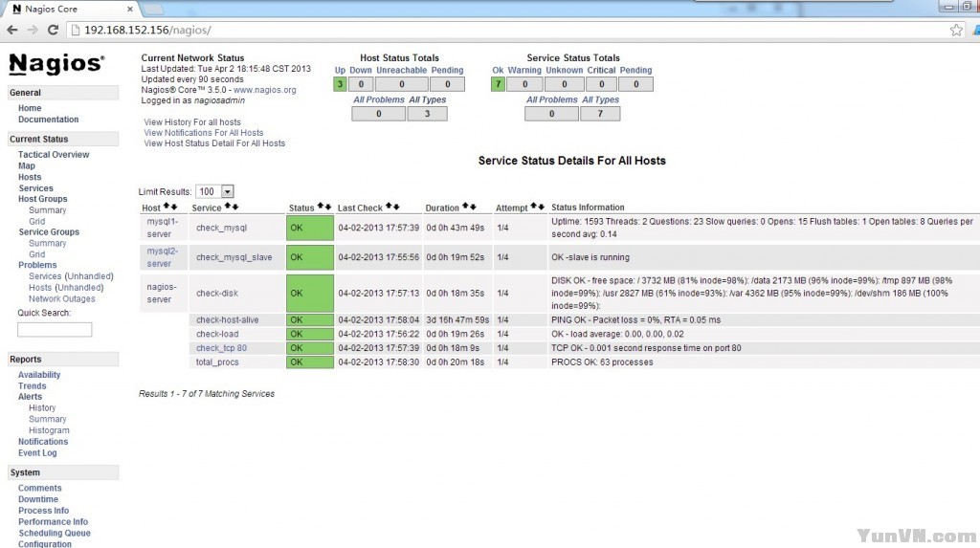Open Hosts in Current Status
The height and width of the screenshot is (548, 980).
30,177
